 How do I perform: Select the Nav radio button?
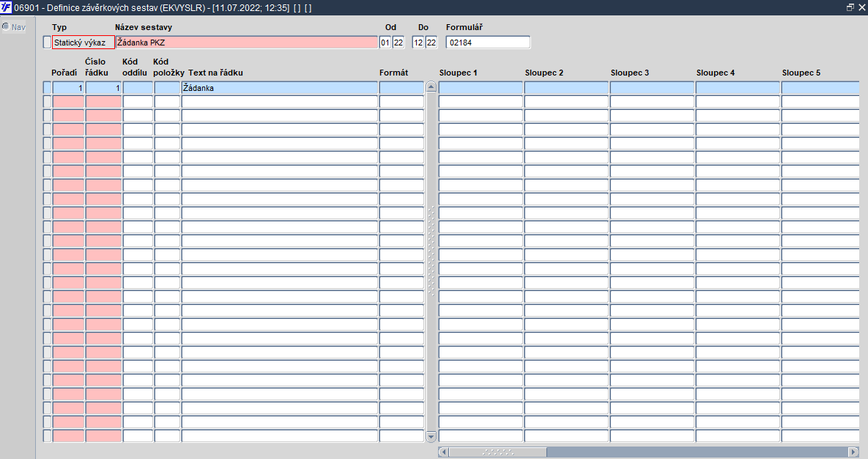(6, 26)
